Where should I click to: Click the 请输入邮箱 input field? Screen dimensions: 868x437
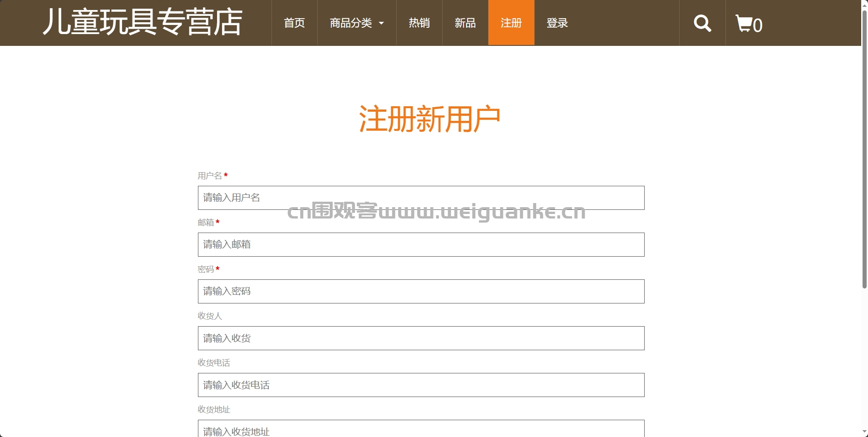[x=421, y=244]
